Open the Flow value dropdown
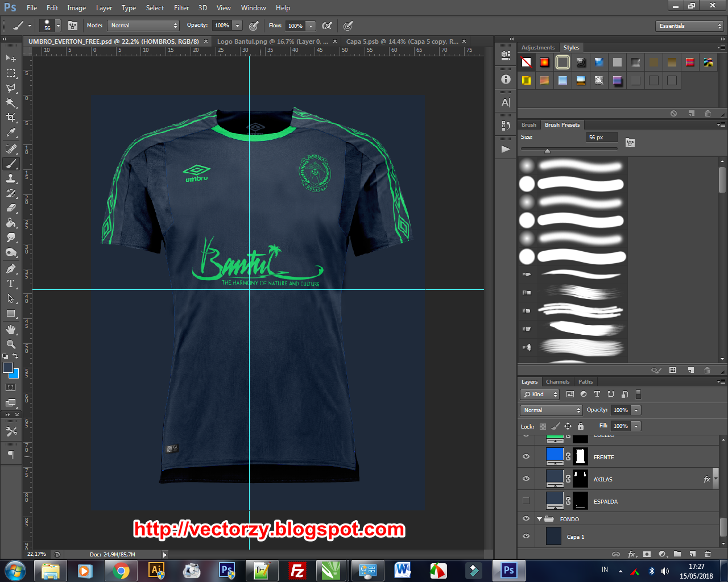The height and width of the screenshot is (582, 728). pyautogui.click(x=311, y=26)
